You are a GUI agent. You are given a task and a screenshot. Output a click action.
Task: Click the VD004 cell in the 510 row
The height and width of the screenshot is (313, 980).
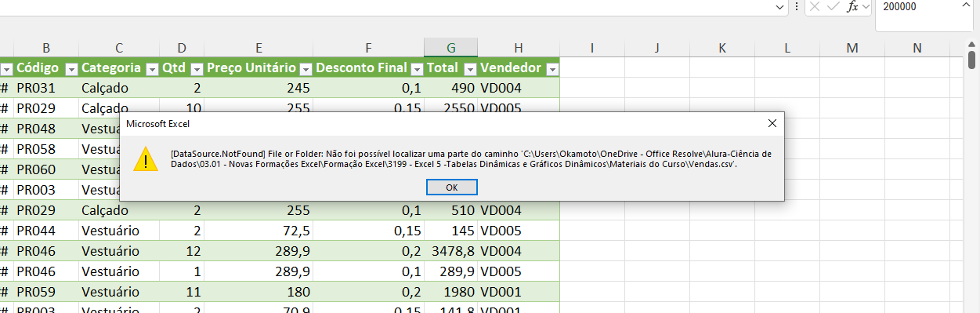(519, 211)
